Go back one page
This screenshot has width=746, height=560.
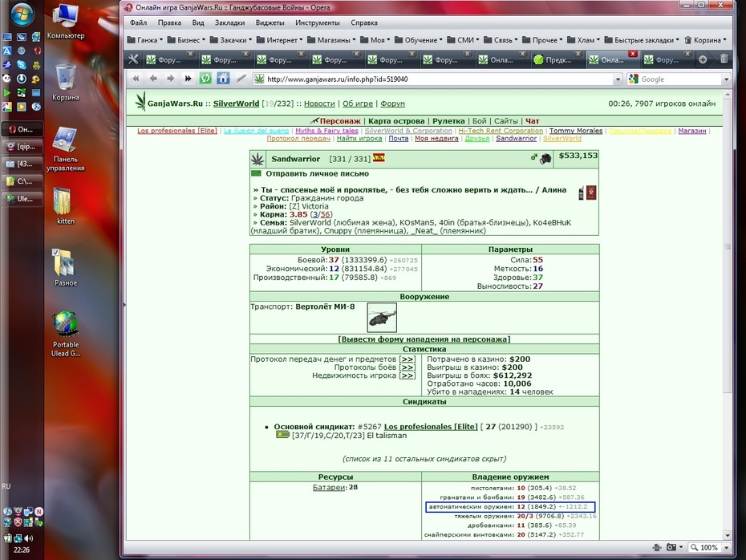coord(153,79)
